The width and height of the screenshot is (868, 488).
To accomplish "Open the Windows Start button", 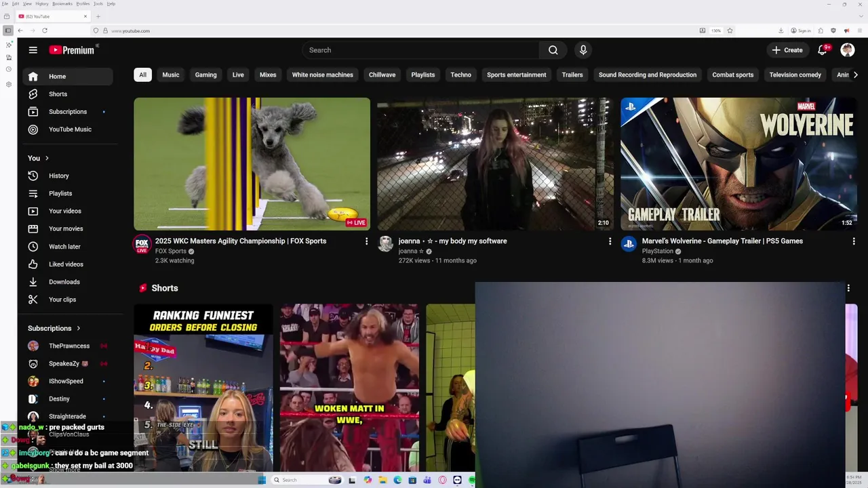I will click(262, 480).
